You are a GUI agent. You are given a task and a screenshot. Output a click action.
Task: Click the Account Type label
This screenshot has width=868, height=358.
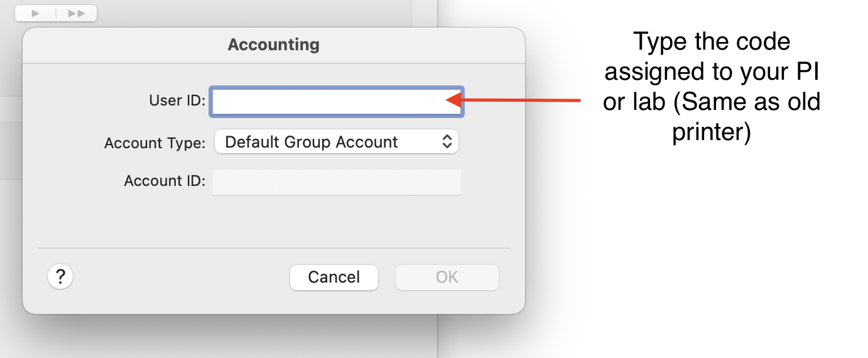(x=155, y=143)
